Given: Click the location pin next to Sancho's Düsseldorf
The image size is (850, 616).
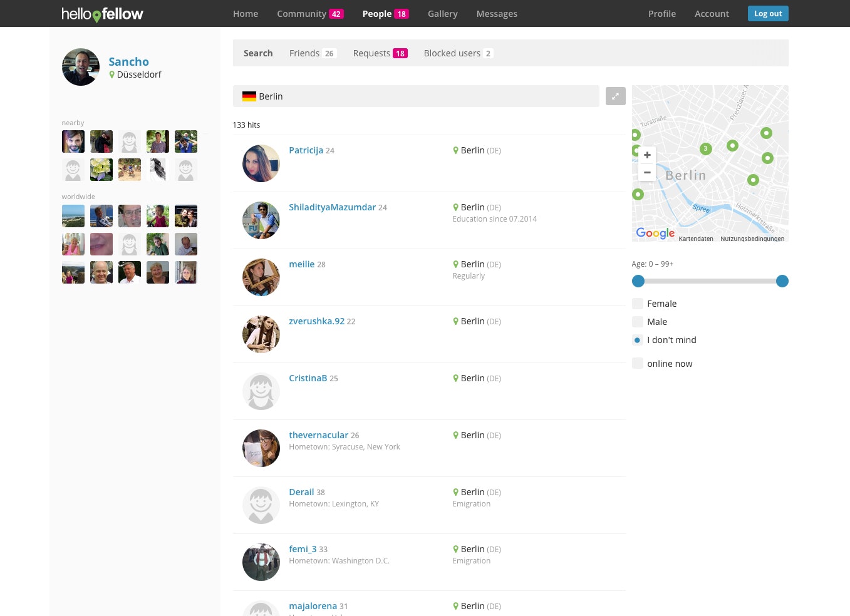Looking at the screenshot, I should (x=111, y=74).
